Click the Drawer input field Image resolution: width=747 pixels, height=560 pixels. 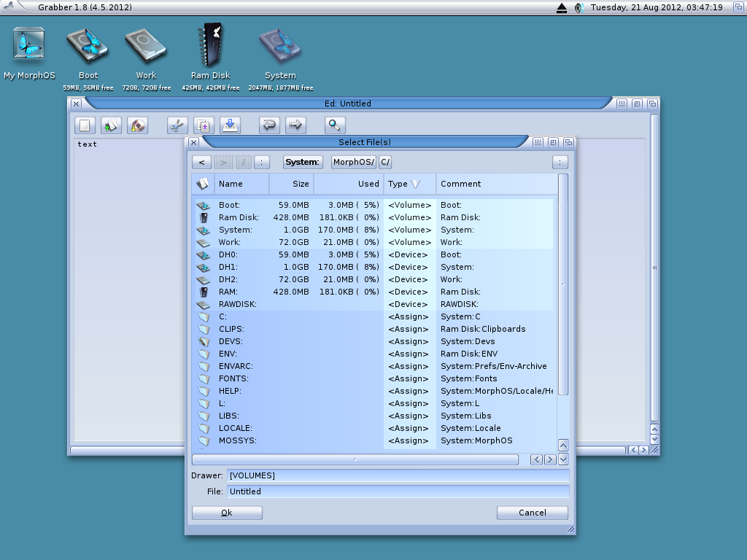(398, 475)
